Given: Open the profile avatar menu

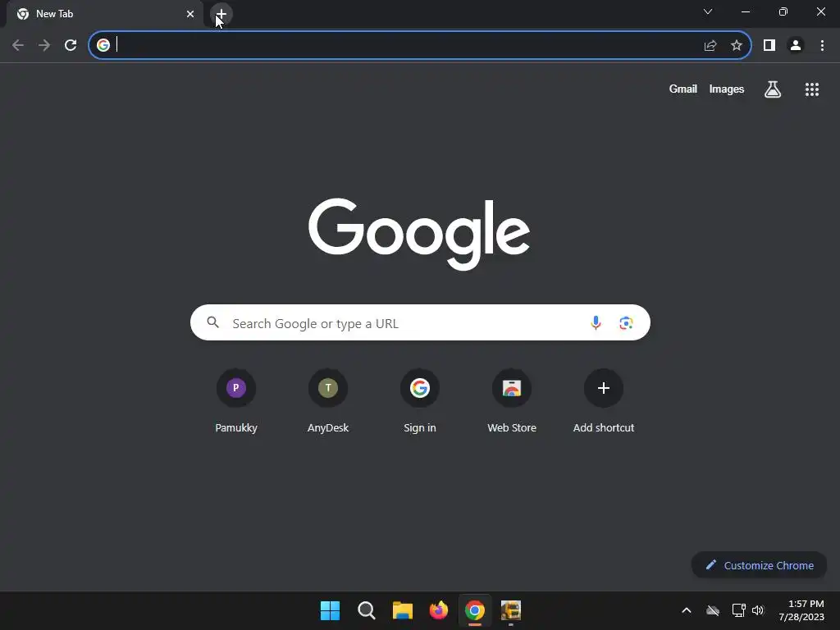Looking at the screenshot, I should 796,45.
